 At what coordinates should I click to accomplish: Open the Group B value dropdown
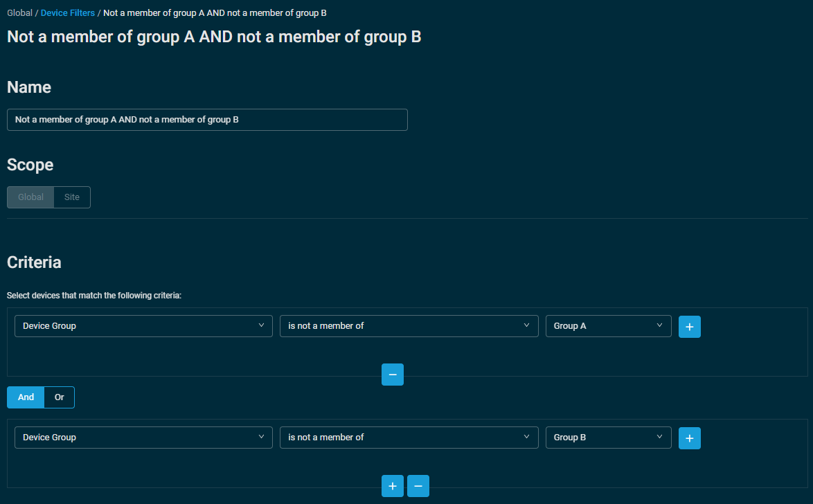point(608,438)
